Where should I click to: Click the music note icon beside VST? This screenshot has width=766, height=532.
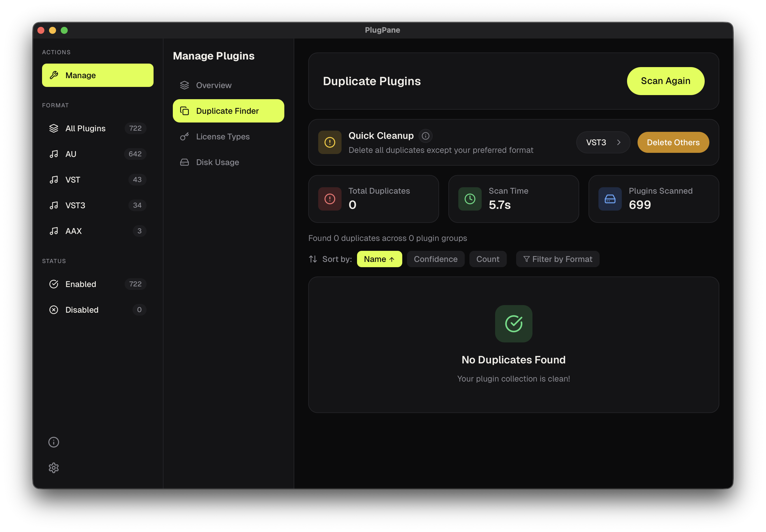(x=54, y=180)
